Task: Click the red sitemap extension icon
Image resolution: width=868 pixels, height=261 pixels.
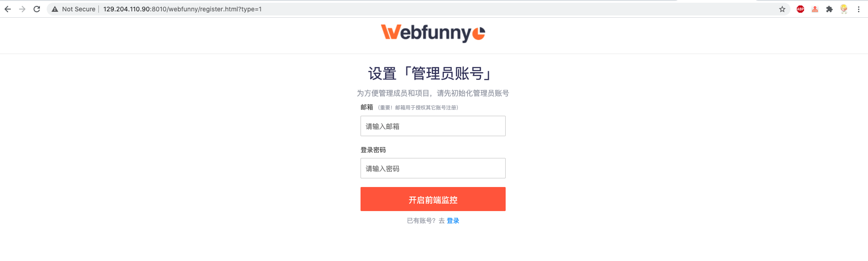Action: coord(815,9)
